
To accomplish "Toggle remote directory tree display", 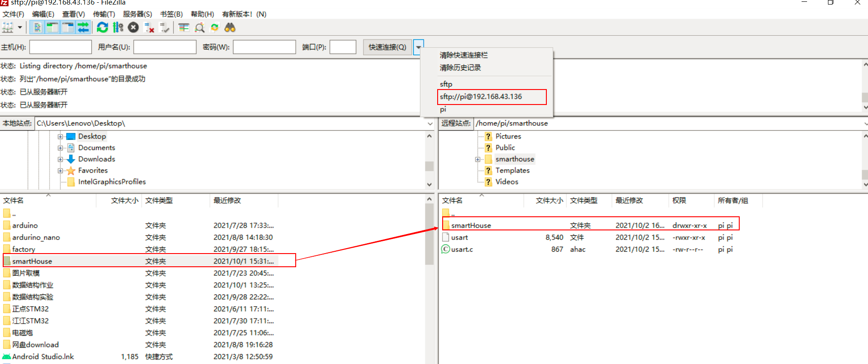I will (x=68, y=28).
